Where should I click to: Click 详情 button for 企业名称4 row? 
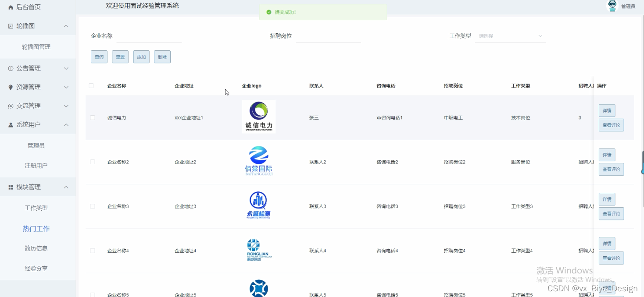(607, 244)
